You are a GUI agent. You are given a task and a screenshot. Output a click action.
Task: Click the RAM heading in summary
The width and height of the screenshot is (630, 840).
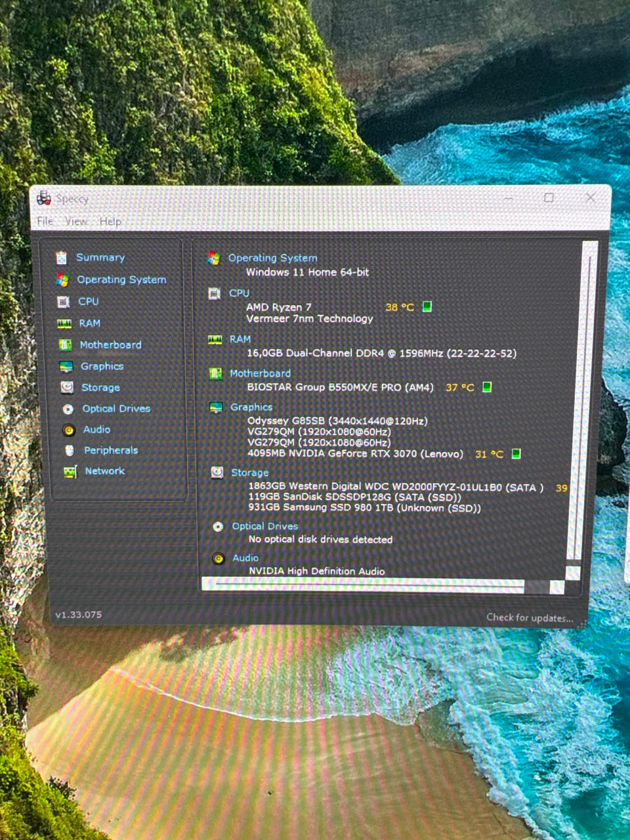click(x=240, y=339)
